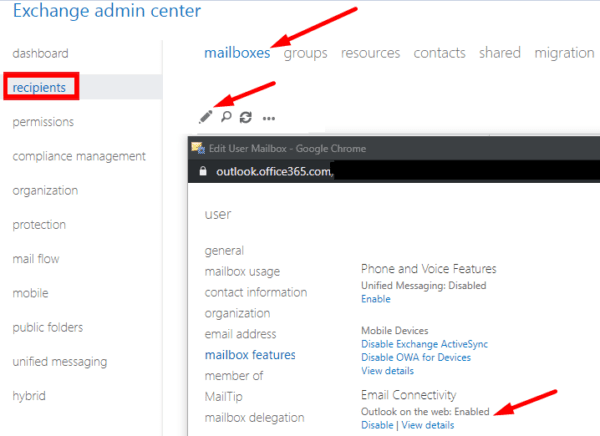
Task: Open public folders section
Action: click(x=48, y=327)
